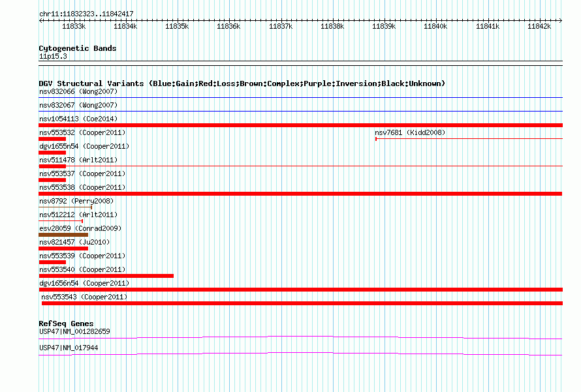This screenshot has width=581, height=392.
Task: Click the Cytogenetic Bands track title
Action: (78, 48)
